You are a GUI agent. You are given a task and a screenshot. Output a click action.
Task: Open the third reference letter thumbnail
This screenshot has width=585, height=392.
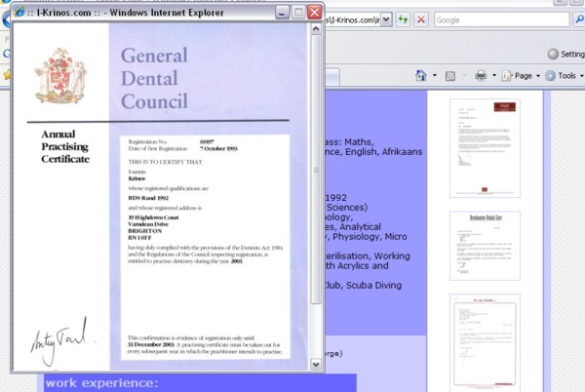(x=485, y=342)
